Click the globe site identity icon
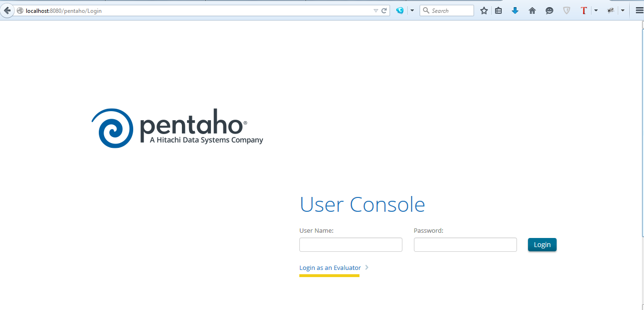This screenshot has height=310, width=644. point(20,10)
